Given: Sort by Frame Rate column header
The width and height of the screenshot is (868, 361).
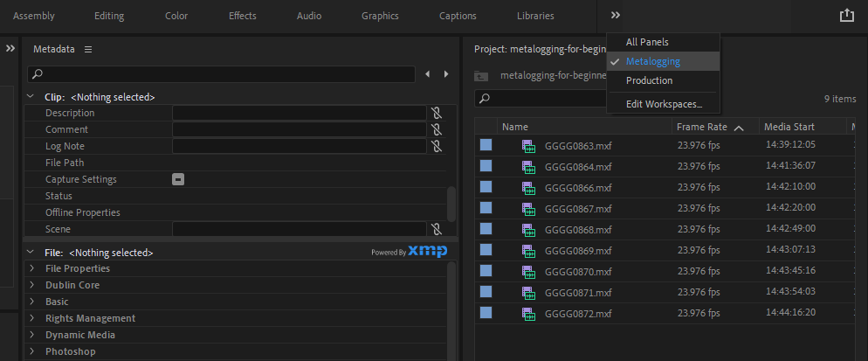Looking at the screenshot, I should pos(714,127).
